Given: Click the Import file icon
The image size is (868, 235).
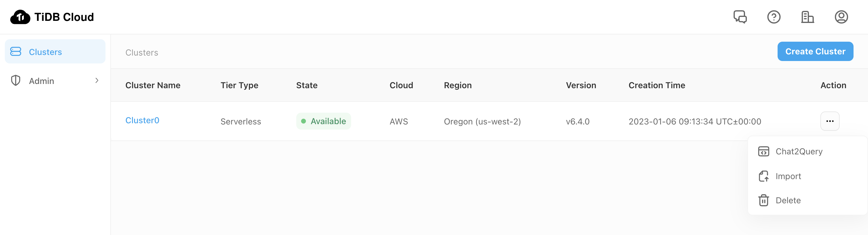Looking at the screenshot, I should [763, 176].
